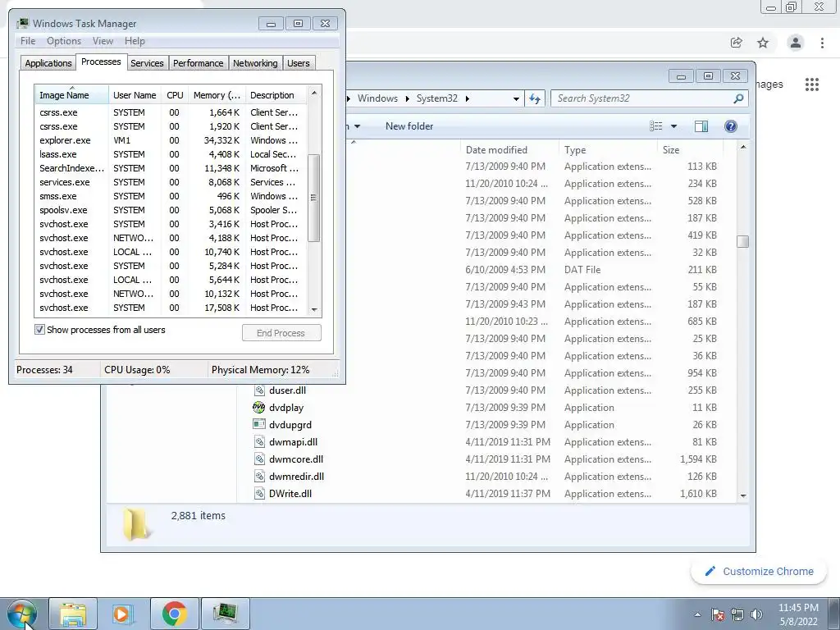Sort processes by Image Name header
Image resolution: width=840 pixels, height=630 pixels.
(72, 95)
